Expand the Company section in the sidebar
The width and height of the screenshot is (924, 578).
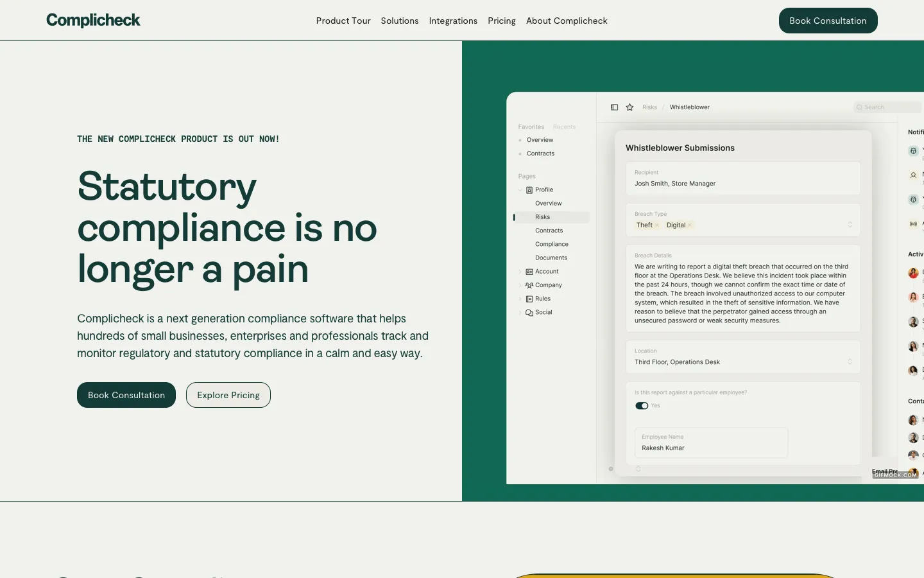pos(520,285)
